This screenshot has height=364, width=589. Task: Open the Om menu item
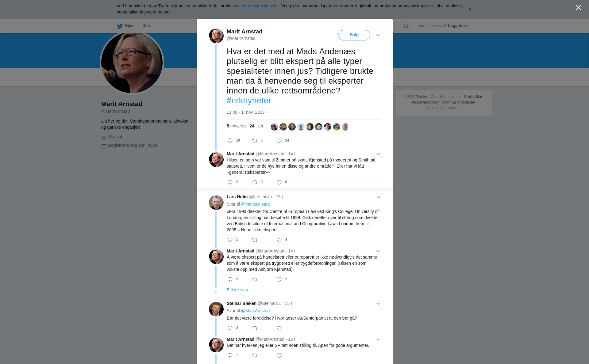(146, 26)
